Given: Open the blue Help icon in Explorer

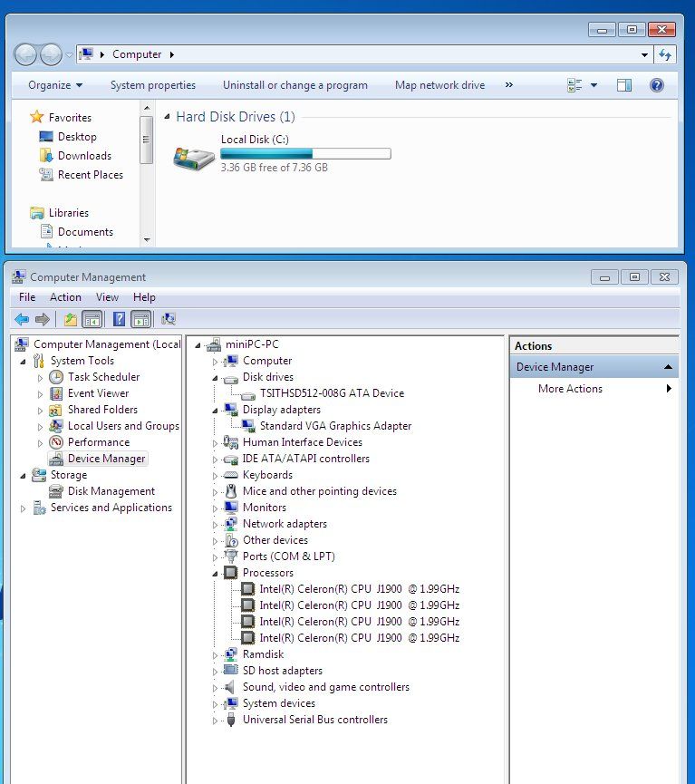Looking at the screenshot, I should (657, 85).
